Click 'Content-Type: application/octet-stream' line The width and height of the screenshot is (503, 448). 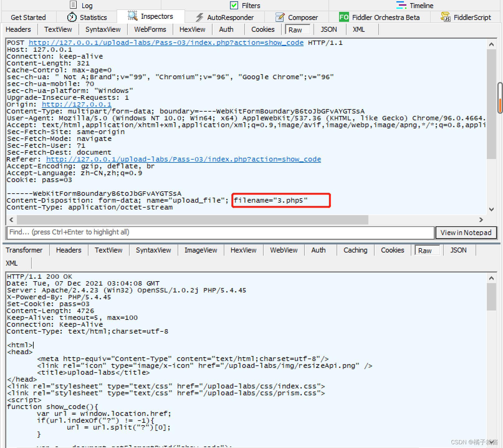click(90, 207)
